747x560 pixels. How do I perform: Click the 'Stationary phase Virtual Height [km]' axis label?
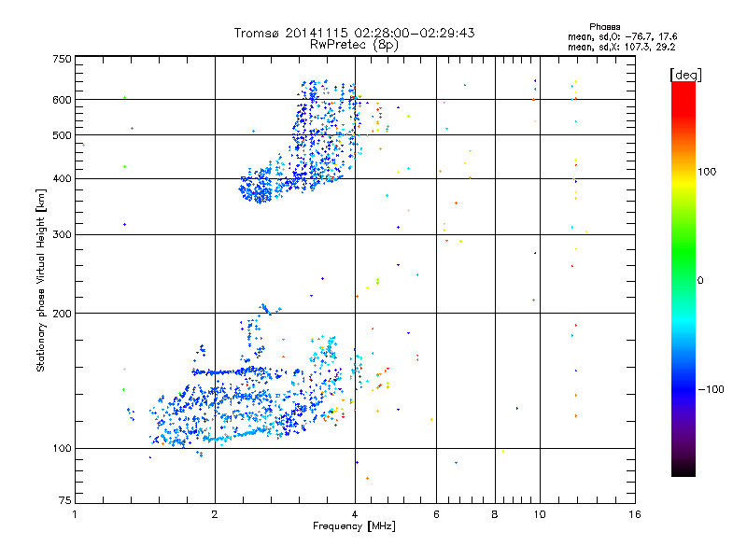pos(41,280)
